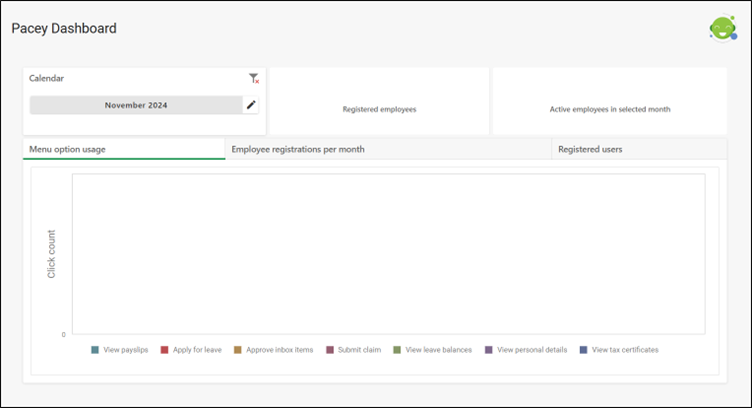Click the Submit claim legend label

359,350
